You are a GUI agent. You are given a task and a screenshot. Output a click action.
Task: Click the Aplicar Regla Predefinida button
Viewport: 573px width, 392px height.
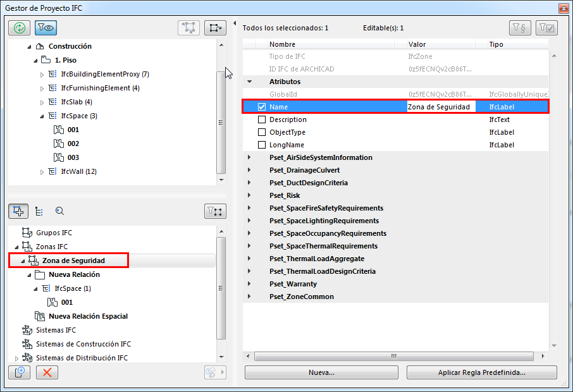(481, 373)
